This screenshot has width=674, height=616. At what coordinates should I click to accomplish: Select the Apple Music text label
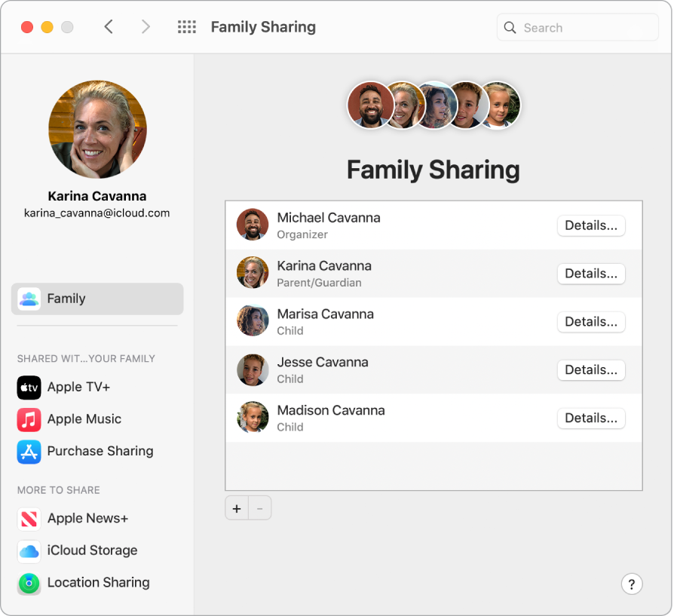(x=84, y=418)
